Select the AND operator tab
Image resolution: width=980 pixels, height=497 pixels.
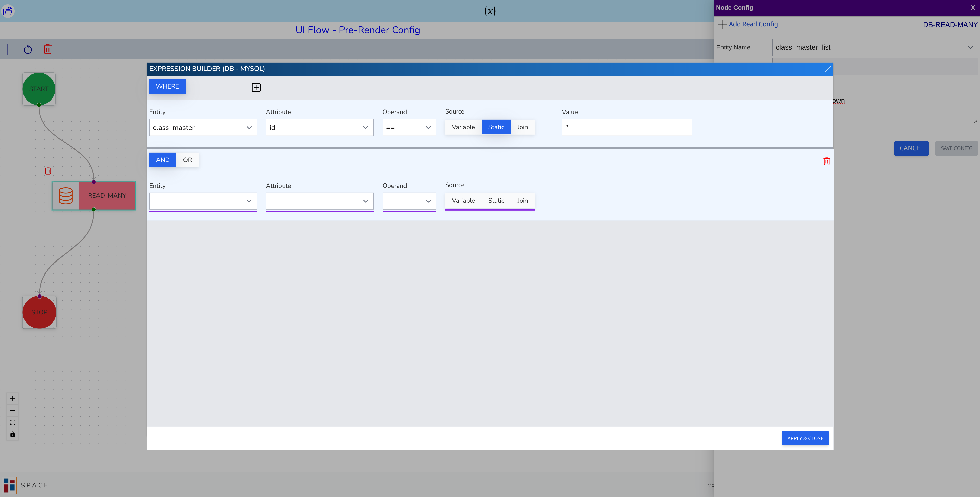(x=163, y=160)
